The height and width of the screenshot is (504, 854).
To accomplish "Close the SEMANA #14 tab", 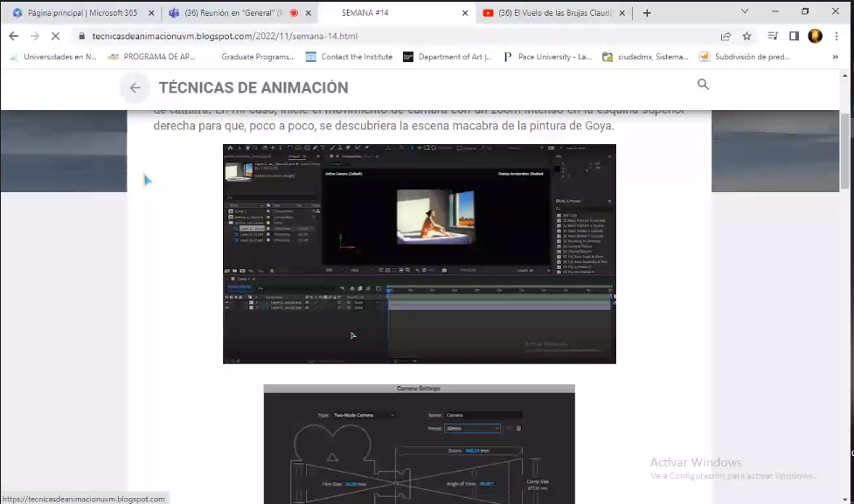I will click(465, 12).
